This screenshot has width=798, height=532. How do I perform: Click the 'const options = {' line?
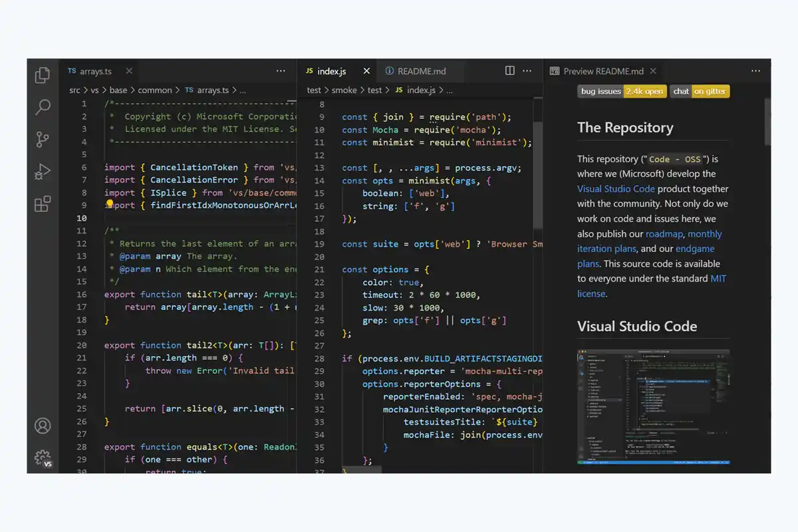click(x=386, y=269)
